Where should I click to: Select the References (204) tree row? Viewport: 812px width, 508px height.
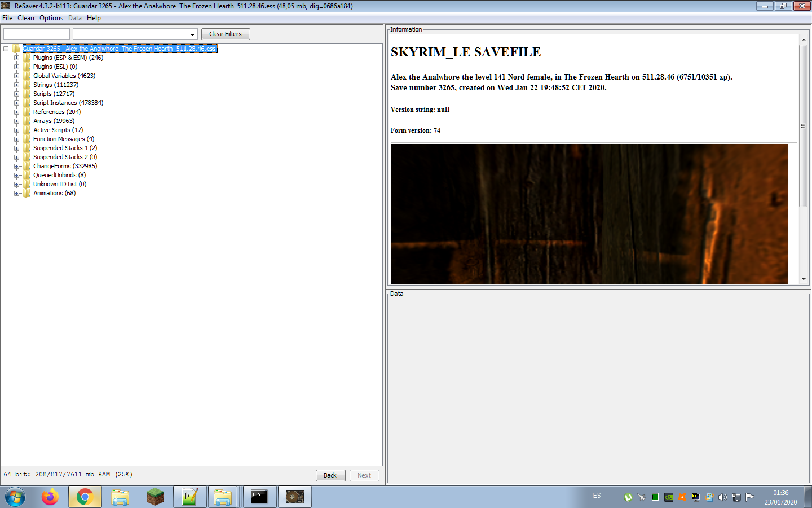pyautogui.click(x=57, y=112)
